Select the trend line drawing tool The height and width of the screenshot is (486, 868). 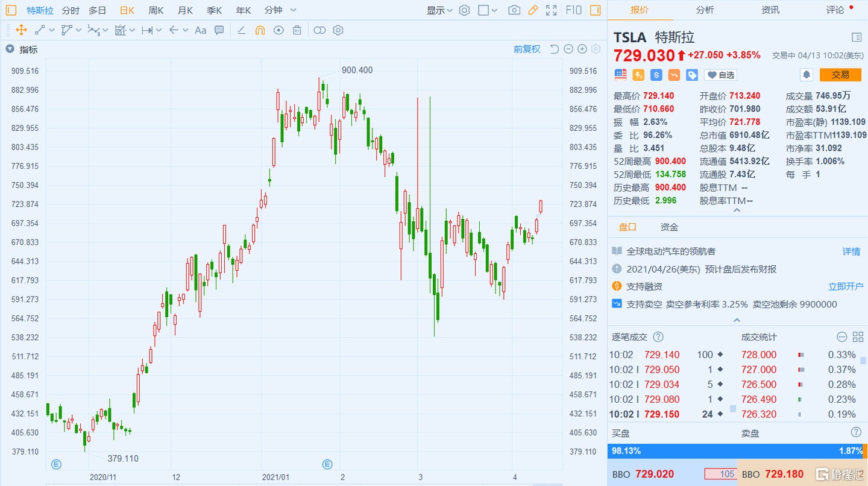pyautogui.click(x=40, y=30)
